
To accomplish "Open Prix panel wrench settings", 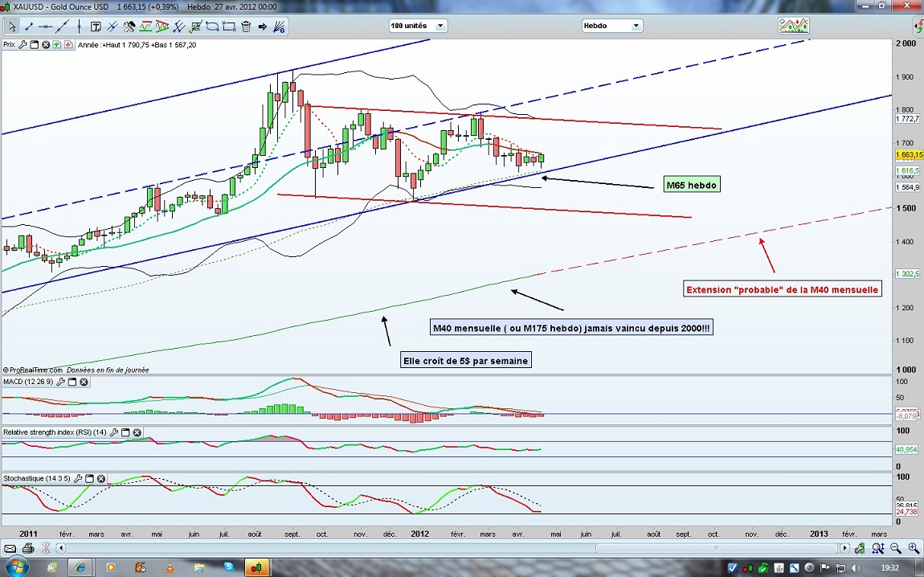I will pyautogui.click(x=22, y=45).
